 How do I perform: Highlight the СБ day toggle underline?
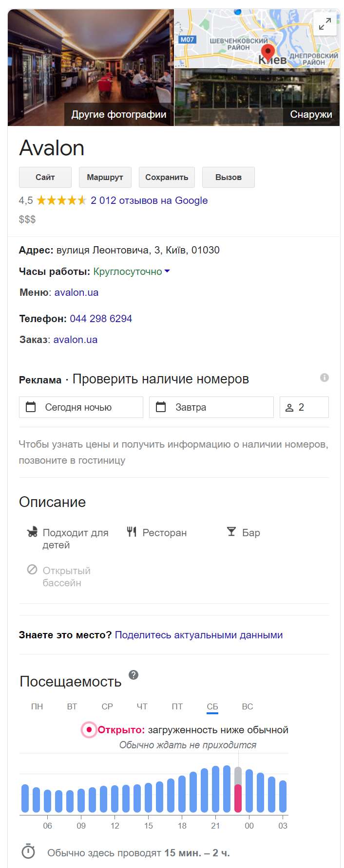(212, 714)
